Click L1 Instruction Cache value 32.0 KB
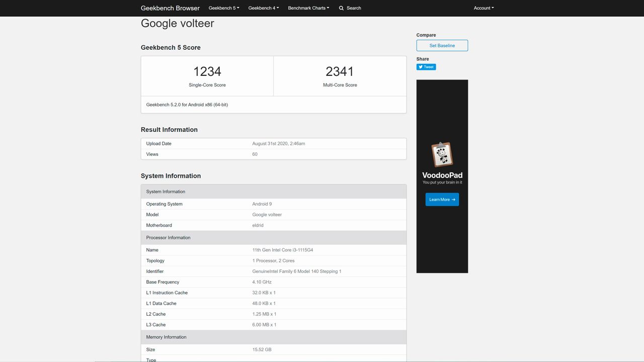Screen dimensions: 644x362 point(264,293)
